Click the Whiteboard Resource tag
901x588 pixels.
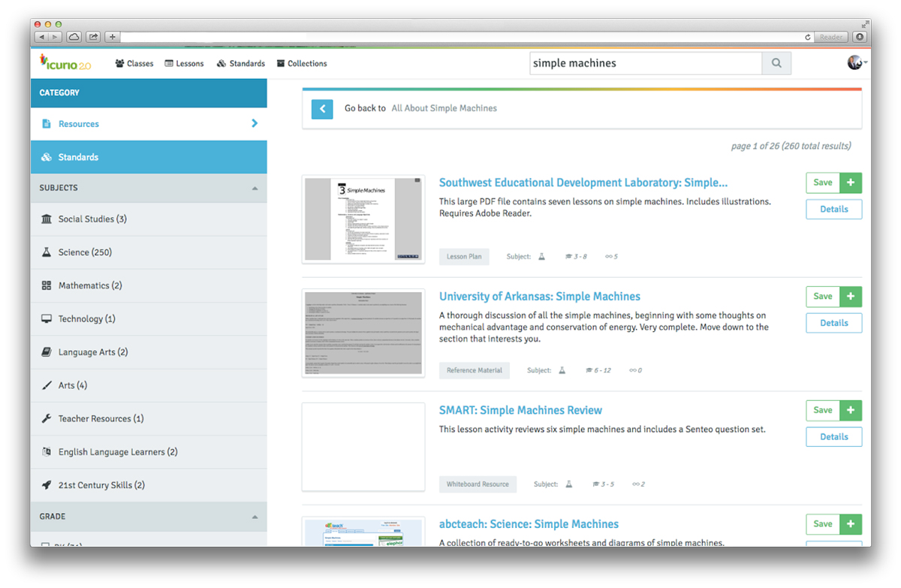tap(478, 484)
